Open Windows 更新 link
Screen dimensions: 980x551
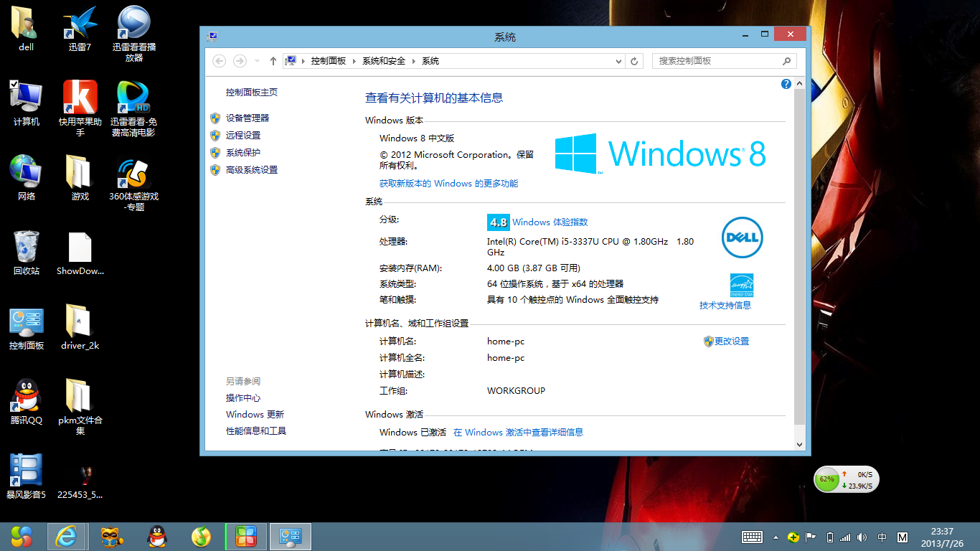click(x=255, y=415)
